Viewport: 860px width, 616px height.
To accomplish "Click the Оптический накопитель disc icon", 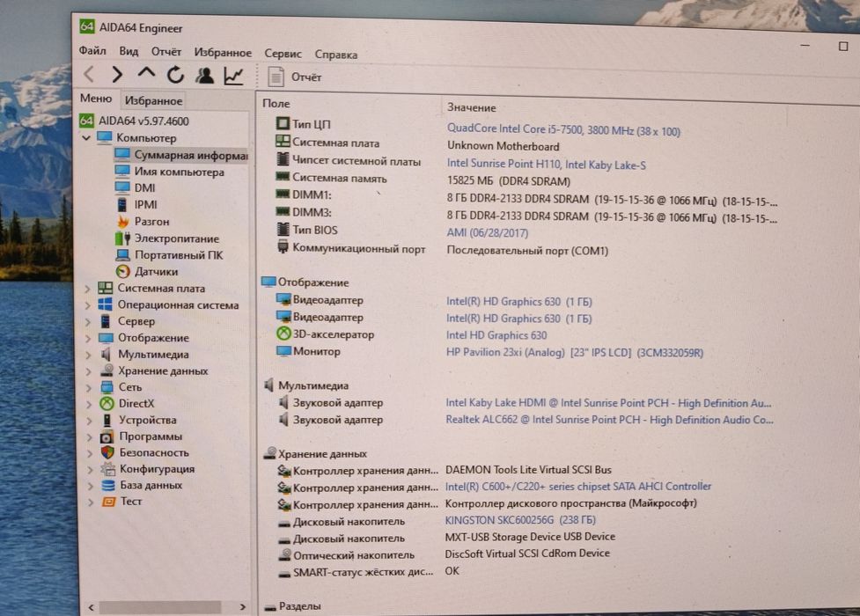I will point(284,554).
